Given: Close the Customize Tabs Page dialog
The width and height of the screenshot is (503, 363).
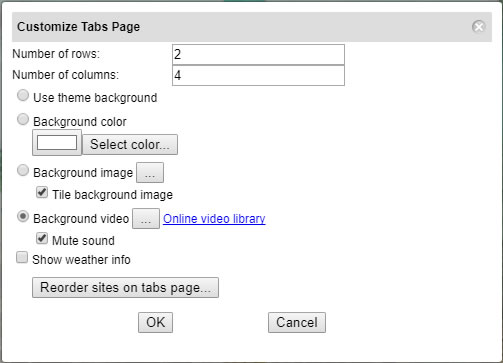Looking at the screenshot, I should (479, 27).
